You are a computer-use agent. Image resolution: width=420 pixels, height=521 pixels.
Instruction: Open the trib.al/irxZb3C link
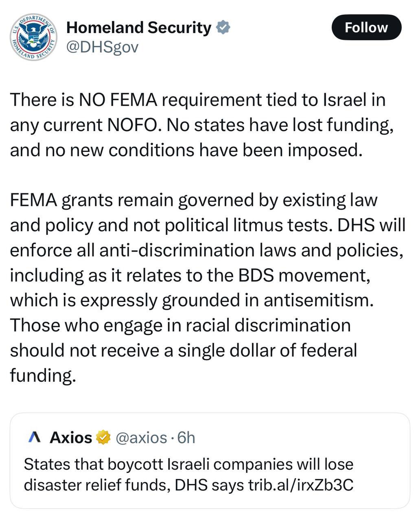click(300, 485)
